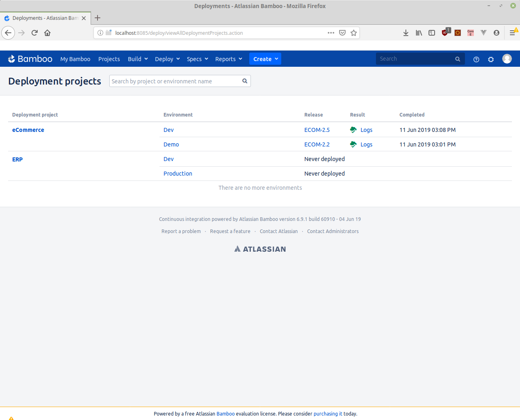This screenshot has height=420, width=520.
Task: Click the deployment result icon for ECOM-2.5
Action: 353,130
